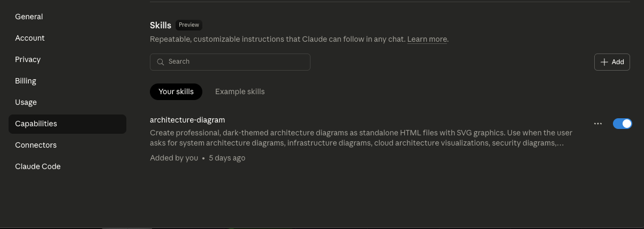Open the Learn more link

coord(427,40)
